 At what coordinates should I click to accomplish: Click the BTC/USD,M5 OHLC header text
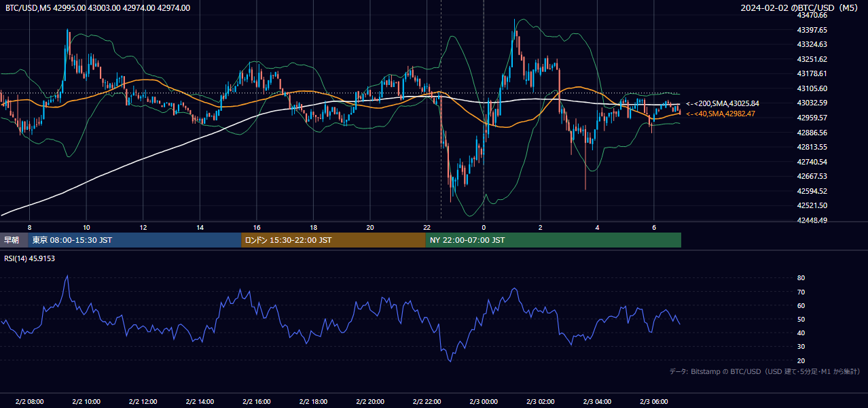click(x=98, y=8)
